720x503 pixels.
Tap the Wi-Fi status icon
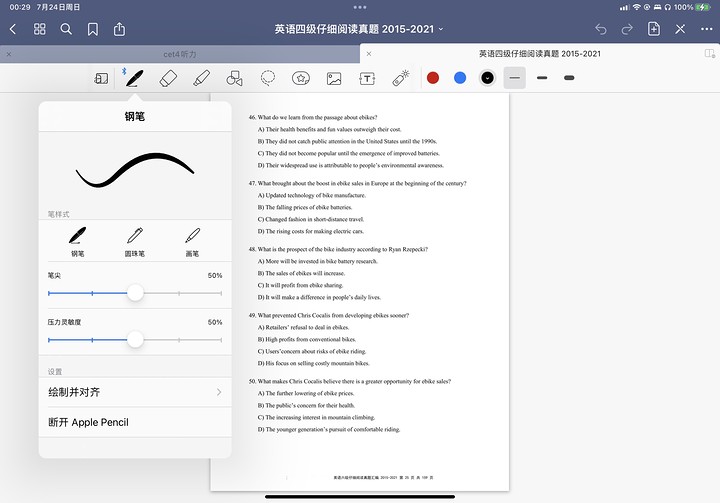coord(636,7)
